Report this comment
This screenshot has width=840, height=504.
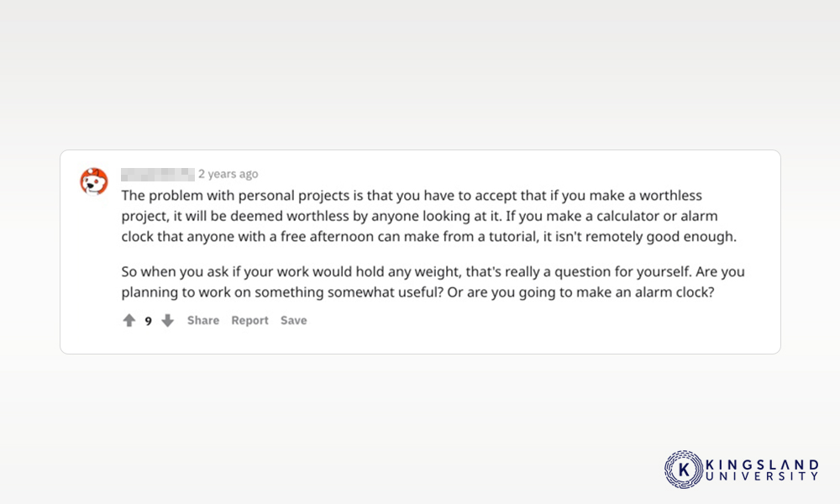tap(249, 320)
